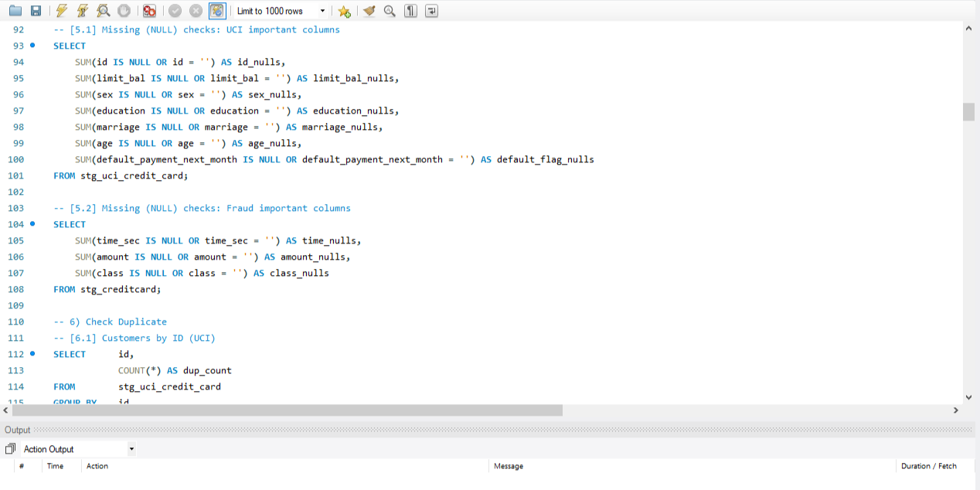Click the Time column header in output
Image resolution: width=980 pixels, height=490 pixels.
click(x=55, y=466)
